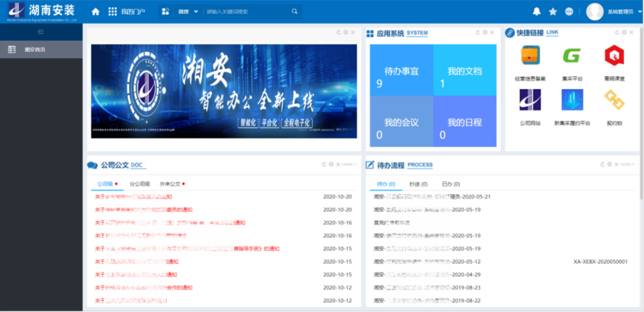Image resolution: width=644 pixels, height=312 pixels.
Task: Collapse the sidebar with hamburger icon
Action: [41, 32]
